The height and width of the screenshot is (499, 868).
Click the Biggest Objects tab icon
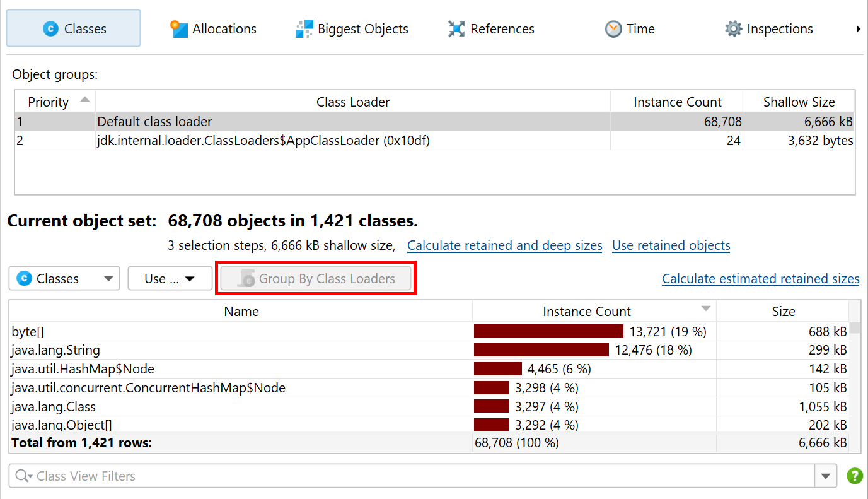(304, 29)
